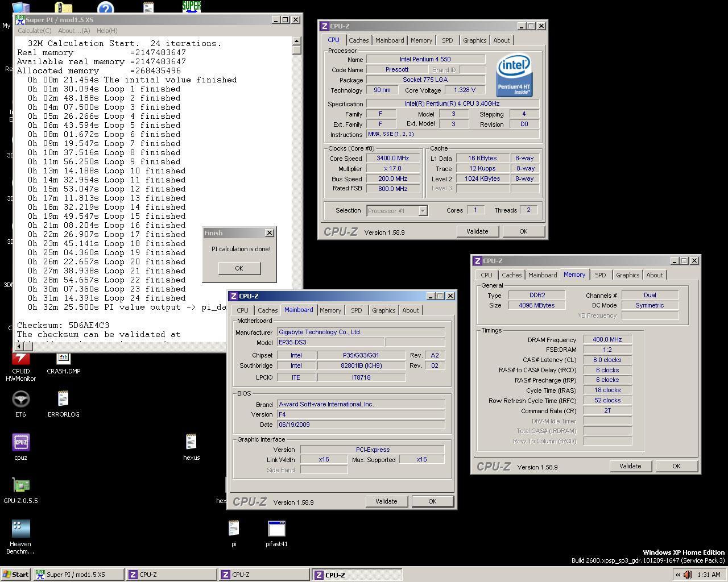Screen dimensions: 728x582
Task: Select Graphics tab in Mainboard window
Action: [383, 310]
